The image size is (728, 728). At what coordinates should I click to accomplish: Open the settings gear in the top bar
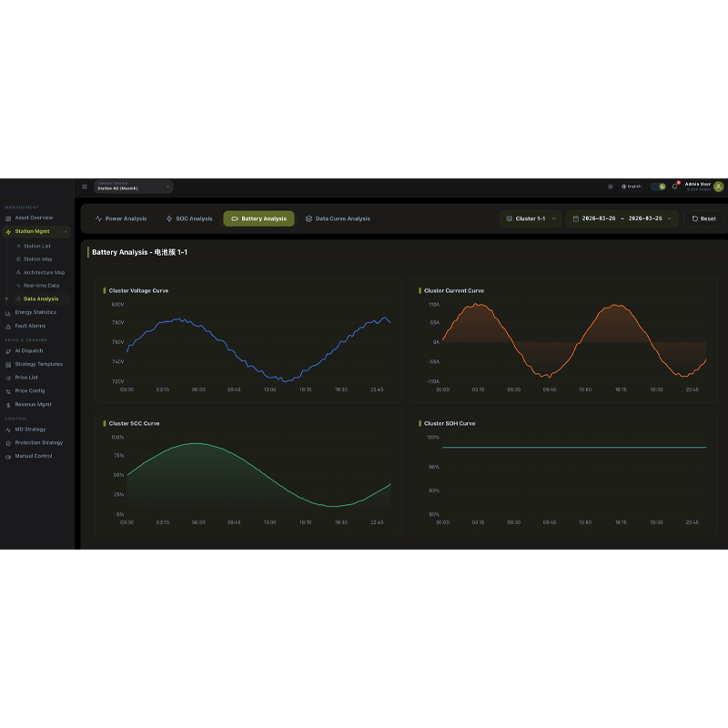610,187
